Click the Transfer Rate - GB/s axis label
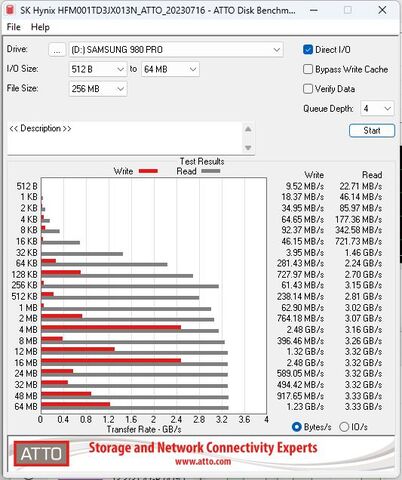 pos(144,429)
